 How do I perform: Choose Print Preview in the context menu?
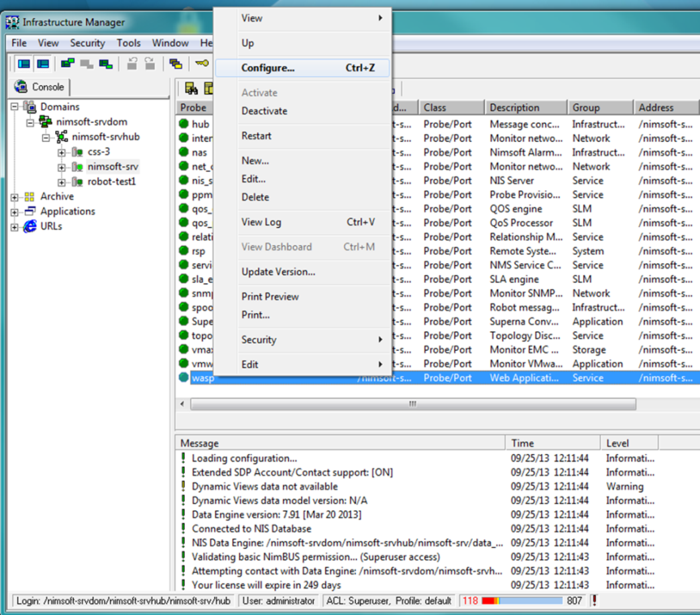(302, 296)
